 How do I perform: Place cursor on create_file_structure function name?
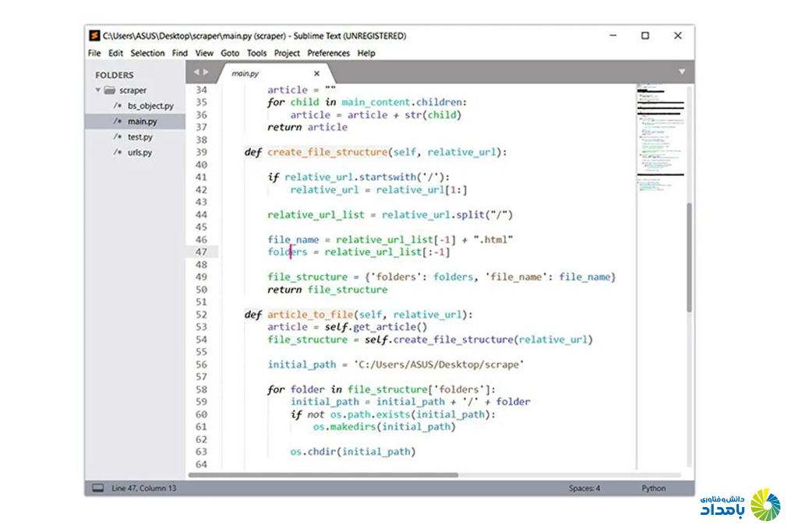pyautogui.click(x=327, y=152)
